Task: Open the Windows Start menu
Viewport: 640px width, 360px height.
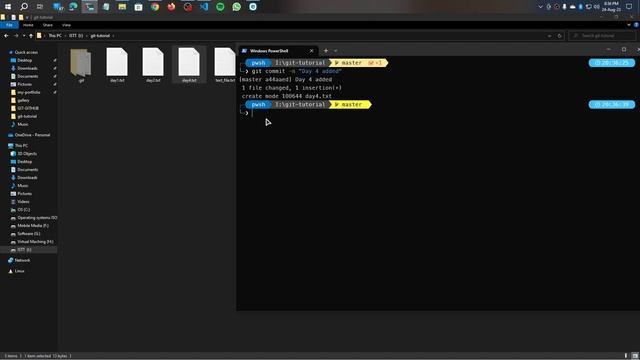Action: (8, 7)
